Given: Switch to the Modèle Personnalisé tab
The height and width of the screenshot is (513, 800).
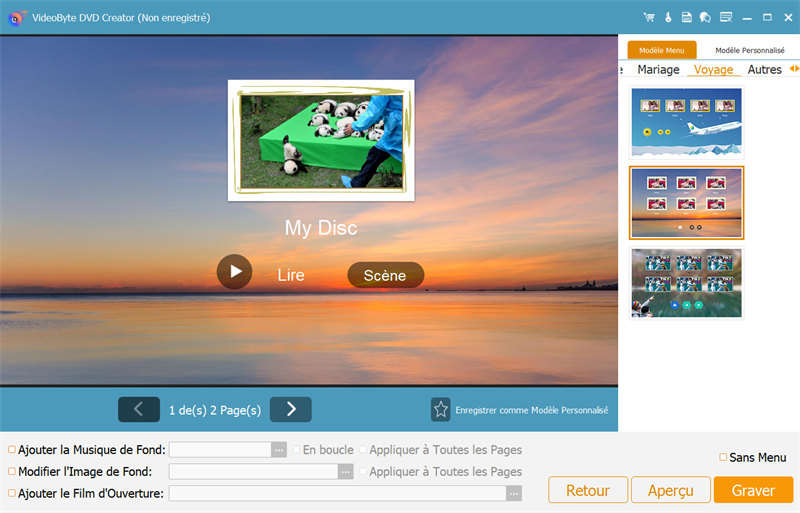Looking at the screenshot, I should pos(748,50).
